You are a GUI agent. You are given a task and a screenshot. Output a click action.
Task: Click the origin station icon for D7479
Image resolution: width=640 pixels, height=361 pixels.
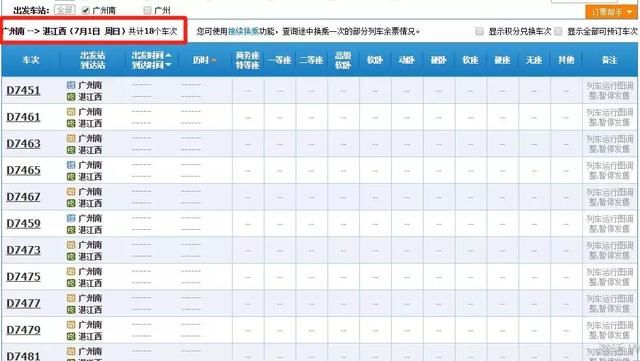click(71, 324)
